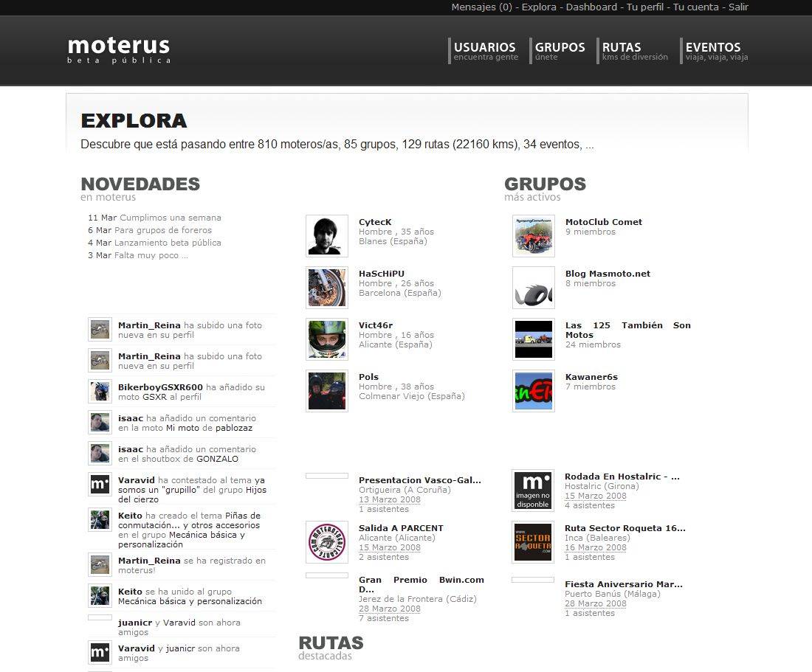Open the USUARIOS navigation menu

point(485,51)
